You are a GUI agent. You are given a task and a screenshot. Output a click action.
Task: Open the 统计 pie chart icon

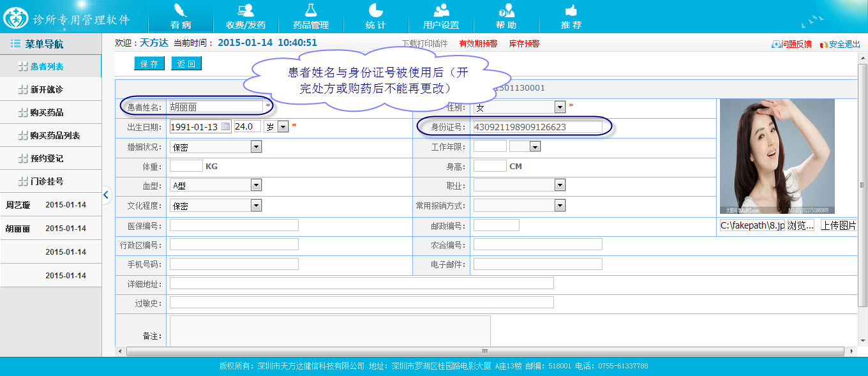[375, 11]
